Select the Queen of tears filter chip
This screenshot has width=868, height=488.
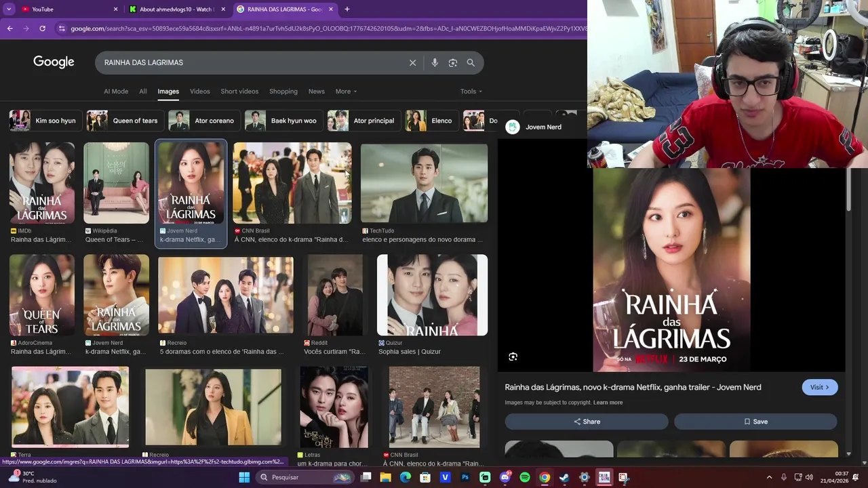[x=125, y=121]
